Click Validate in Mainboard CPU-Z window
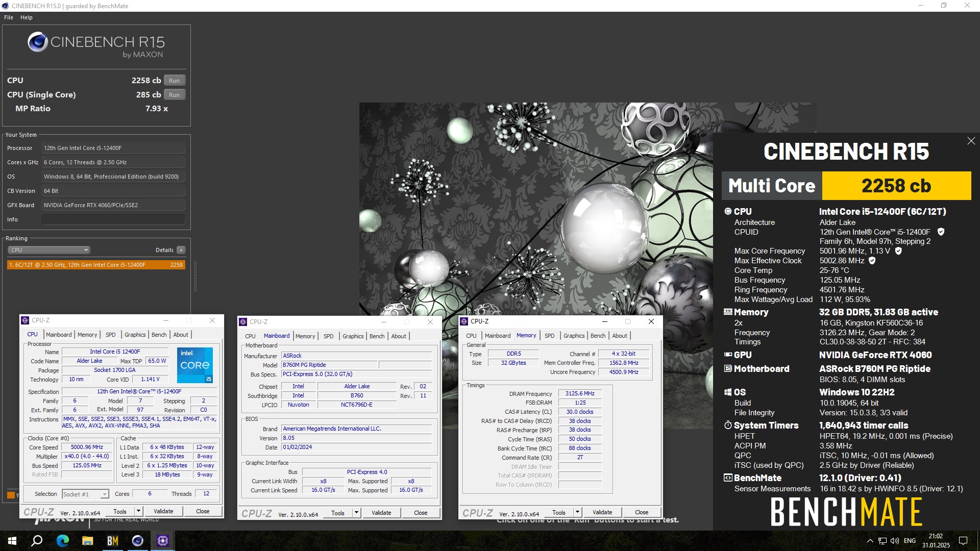 point(381,513)
